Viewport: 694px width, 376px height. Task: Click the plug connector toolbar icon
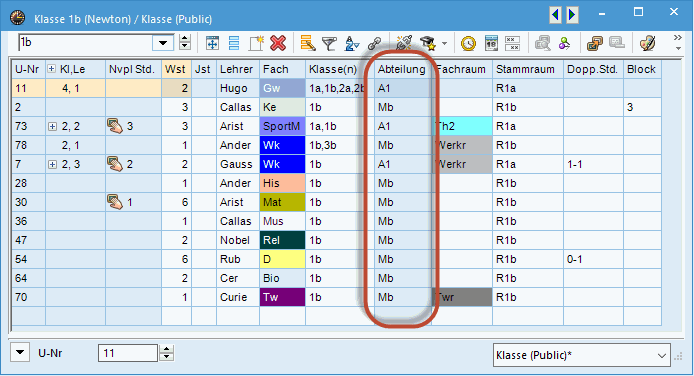(x=404, y=43)
